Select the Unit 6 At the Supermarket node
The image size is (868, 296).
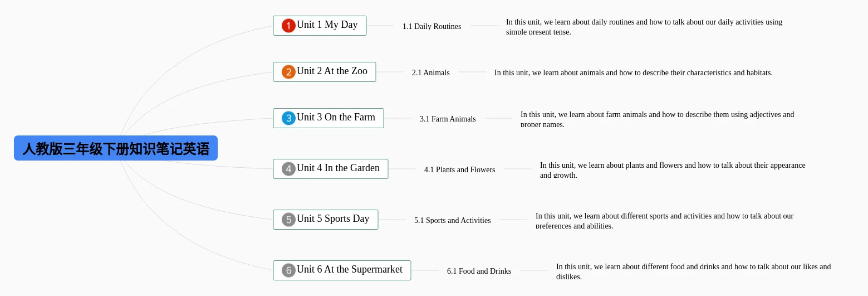click(x=350, y=270)
